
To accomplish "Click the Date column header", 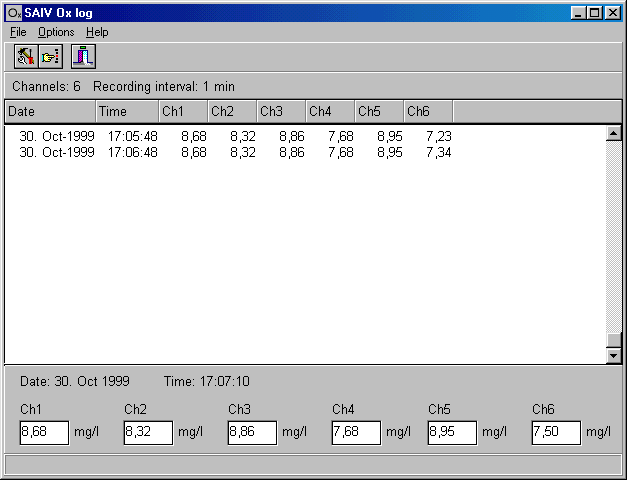I will click(50, 111).
